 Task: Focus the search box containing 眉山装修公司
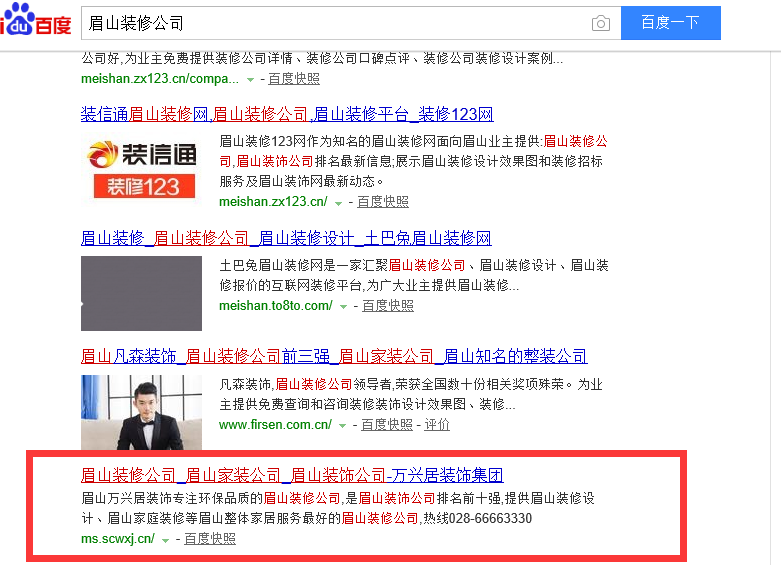330,22
